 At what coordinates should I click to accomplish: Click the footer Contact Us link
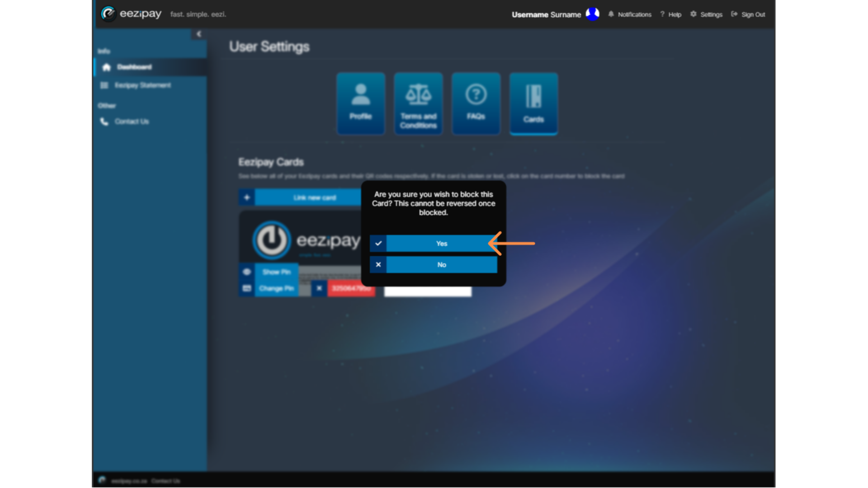[165, 481]
